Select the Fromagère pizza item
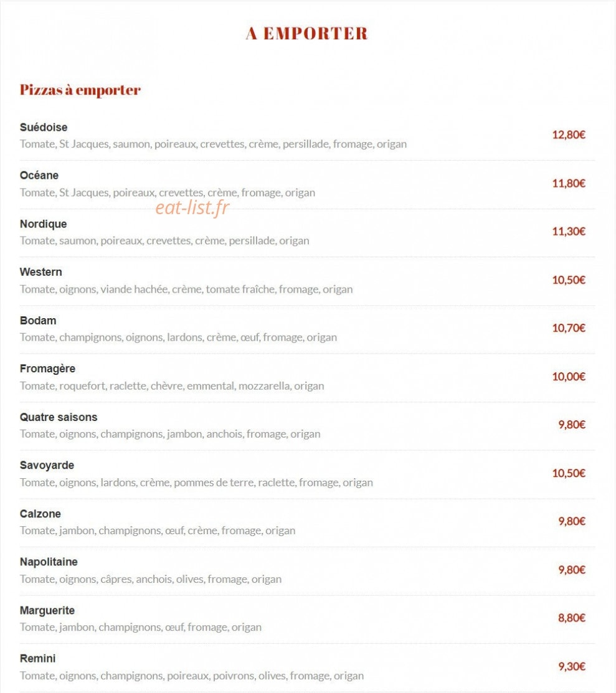 [x=47, y=369]
